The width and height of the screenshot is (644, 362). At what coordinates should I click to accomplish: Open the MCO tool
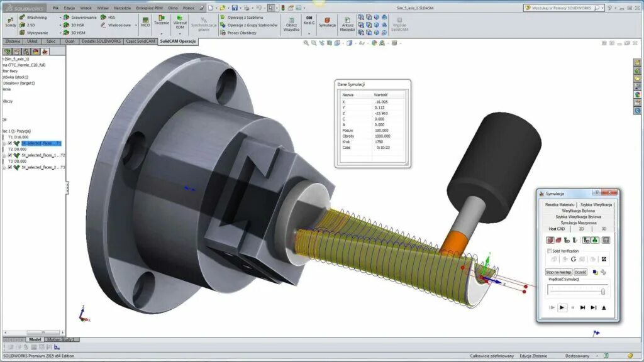[145, 22]
